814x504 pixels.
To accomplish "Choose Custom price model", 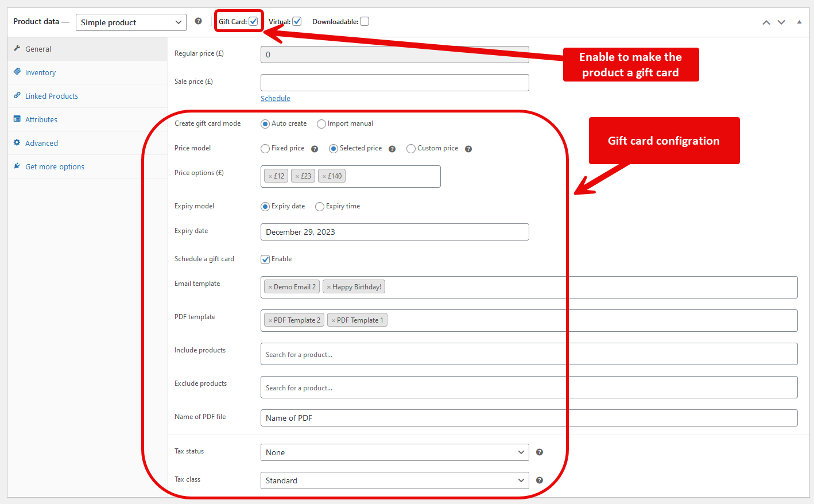I will 411,149.
